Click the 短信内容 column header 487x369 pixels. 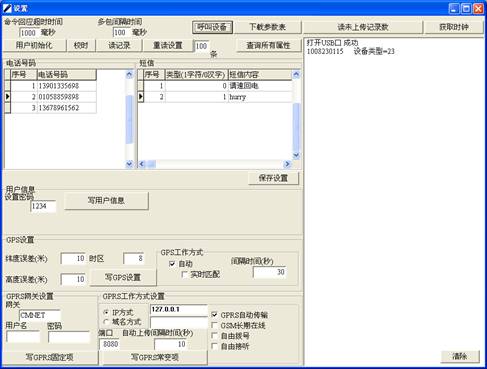coord(260,75)
